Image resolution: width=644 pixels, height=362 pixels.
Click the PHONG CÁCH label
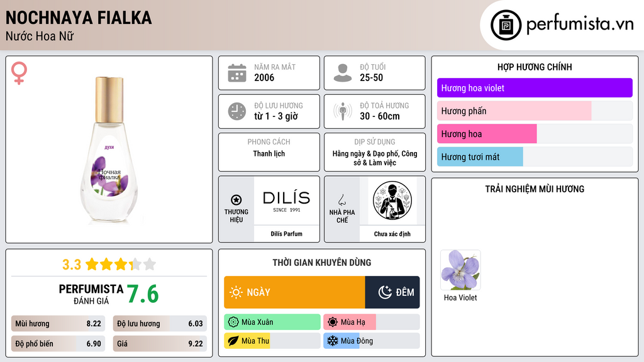pyautogui.click(x=269, y=142)
